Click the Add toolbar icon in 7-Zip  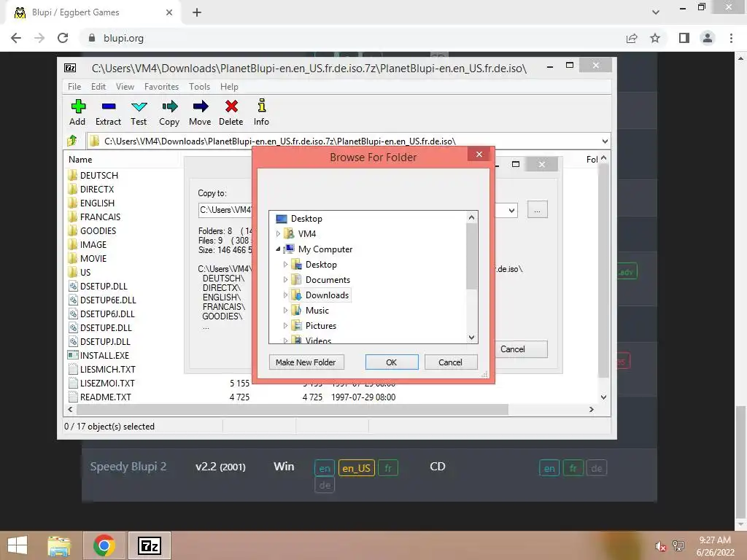[x=77, y=106]
